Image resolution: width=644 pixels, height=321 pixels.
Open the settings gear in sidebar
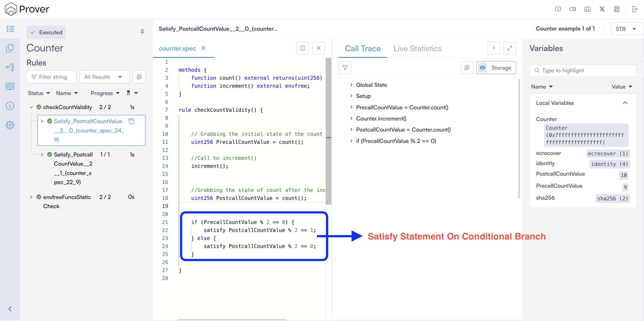tap(10, 125)
